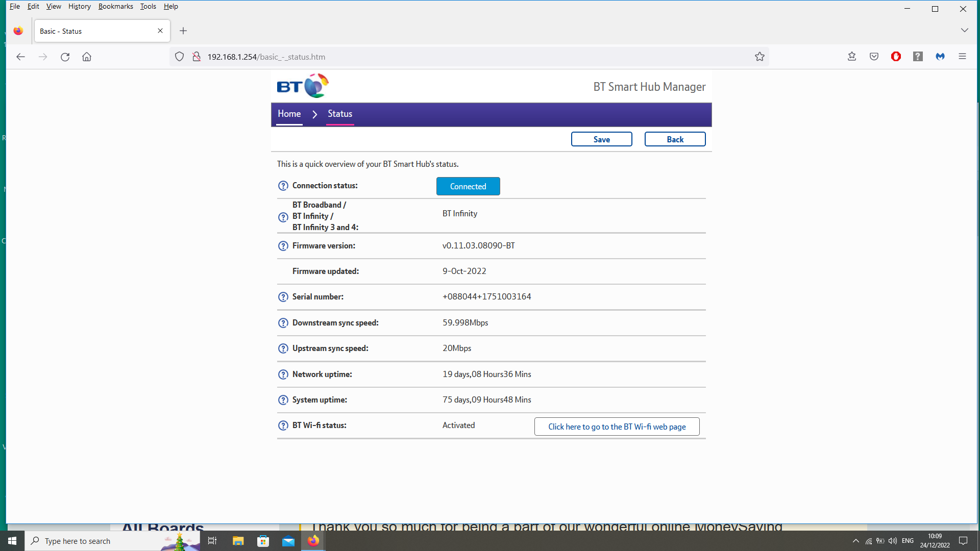Open Microsoft Store from the taskbar

coord(263,541)
